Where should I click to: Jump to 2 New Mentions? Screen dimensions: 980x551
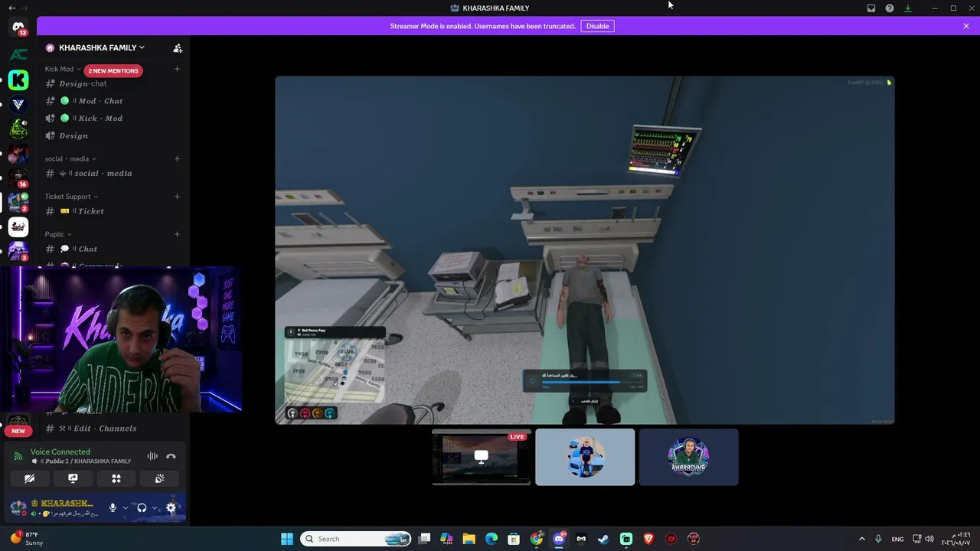click(113, 70)
